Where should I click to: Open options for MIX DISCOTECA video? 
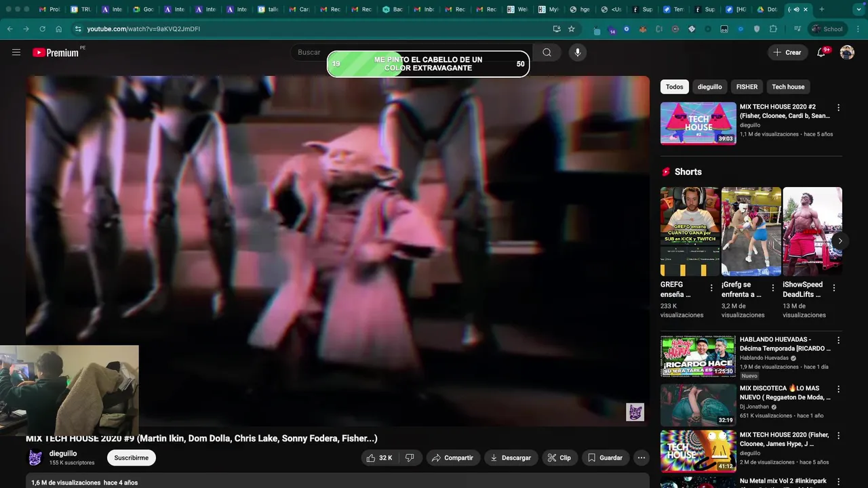[838, 389]
